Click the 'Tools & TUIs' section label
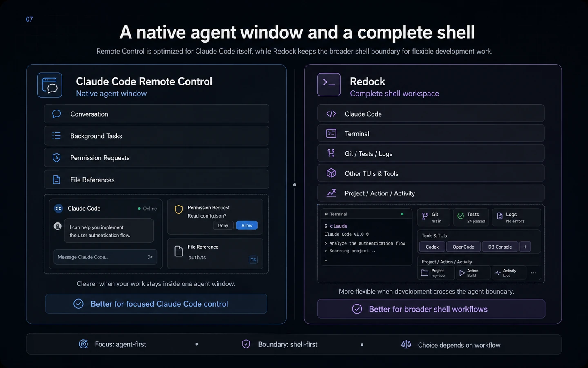Viewport: 588px width, 368px height. (434, 236)
